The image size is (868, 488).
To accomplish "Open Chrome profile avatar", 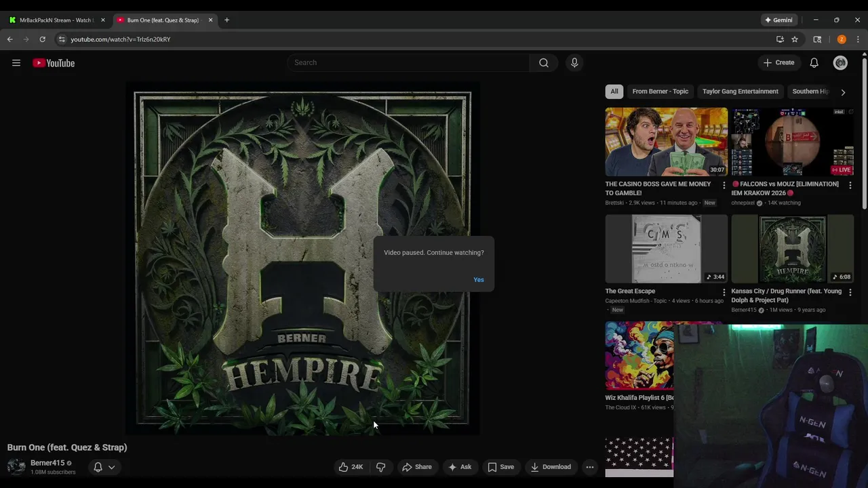I will pyautogui.click(x=842, y=39).
